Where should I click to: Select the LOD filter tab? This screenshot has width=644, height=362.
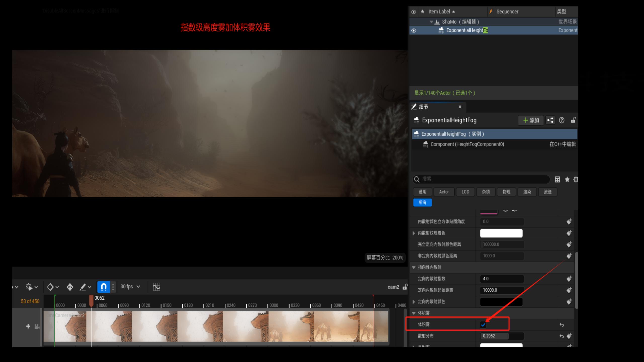465,192
